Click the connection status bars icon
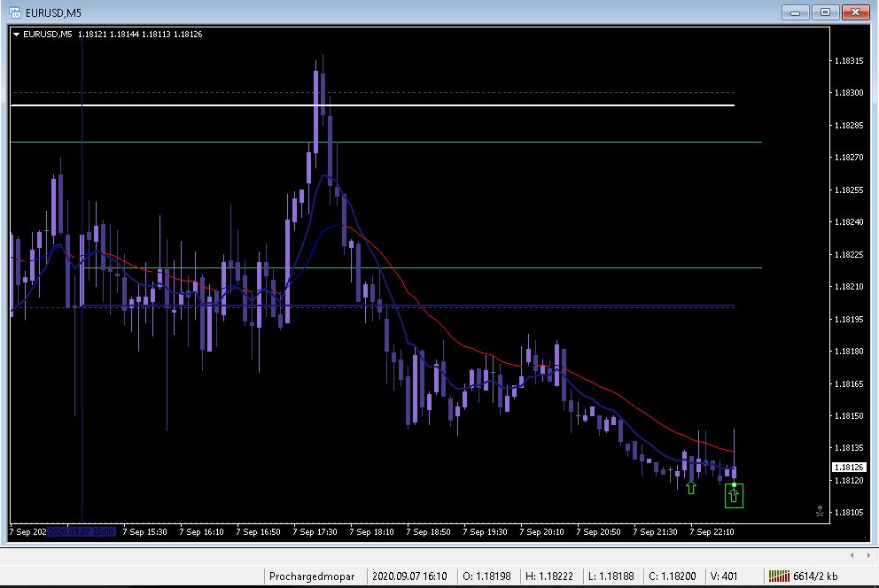This screenshot has height=588, width=879. click(779, 576)
